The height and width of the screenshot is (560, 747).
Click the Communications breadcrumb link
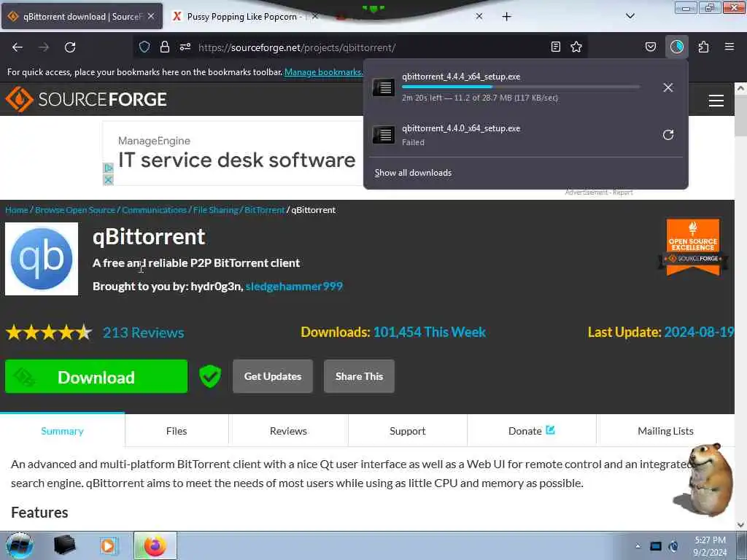point(154,210)
